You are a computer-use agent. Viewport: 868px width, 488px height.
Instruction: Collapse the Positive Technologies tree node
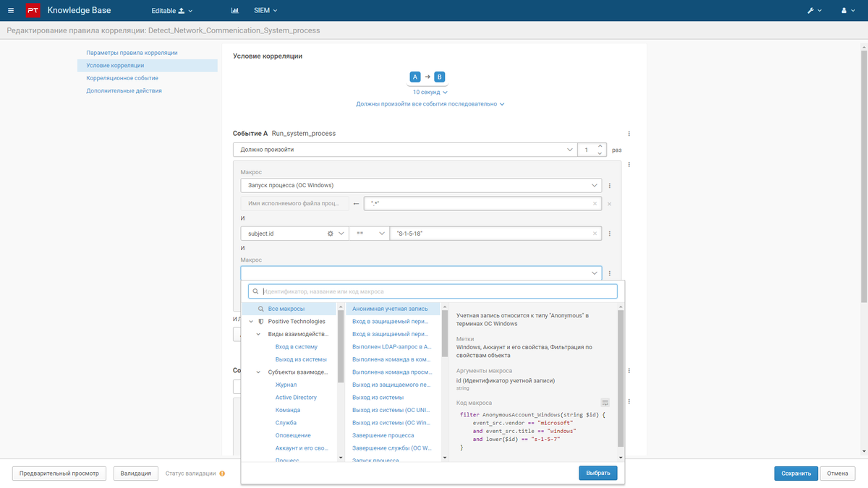(x=251, y=322)
